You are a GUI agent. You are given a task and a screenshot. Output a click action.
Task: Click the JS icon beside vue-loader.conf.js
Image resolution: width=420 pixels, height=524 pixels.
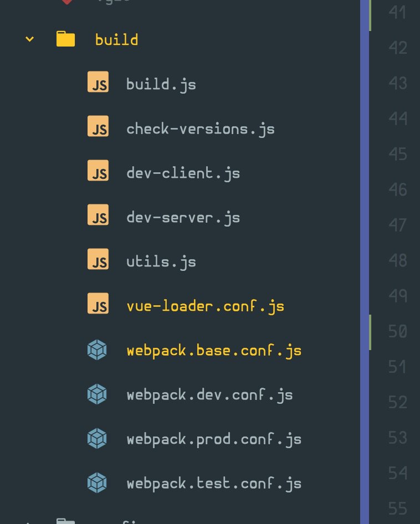(98, 305)
